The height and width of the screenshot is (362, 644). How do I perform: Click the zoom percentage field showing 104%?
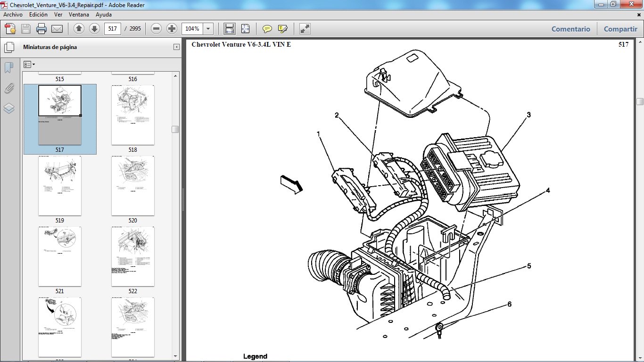pyautogui.click(x=192, y=29)
